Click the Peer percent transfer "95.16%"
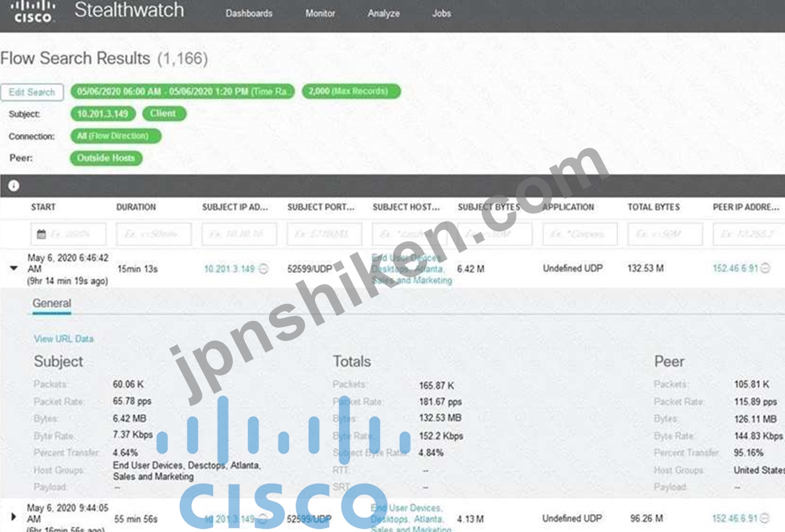The image size is (785, 532). click(749, 453)
